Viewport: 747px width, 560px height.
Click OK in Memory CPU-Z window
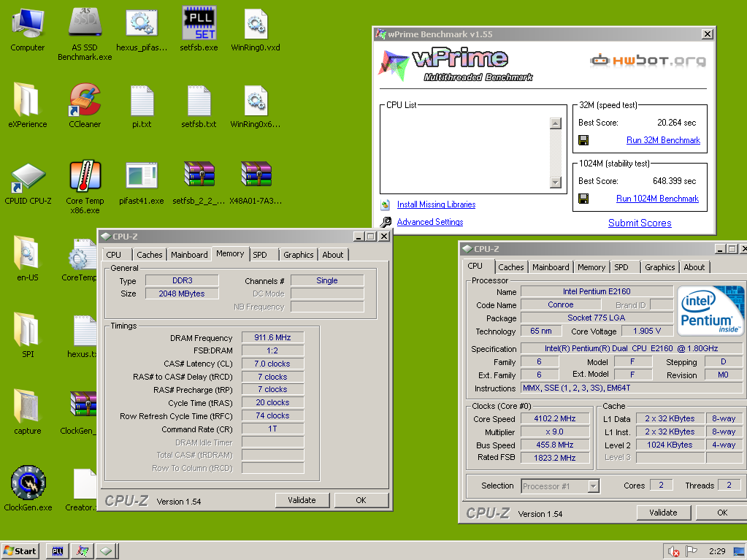(361, 500)
